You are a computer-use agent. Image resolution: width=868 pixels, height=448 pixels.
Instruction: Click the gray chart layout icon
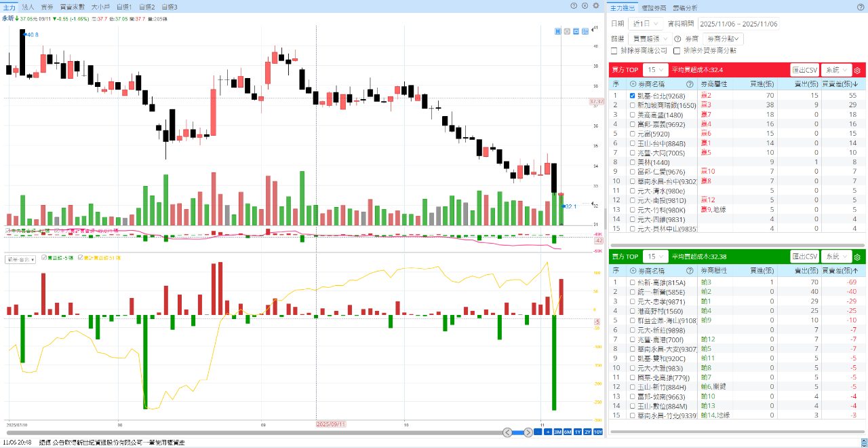[x=567, y=31]
